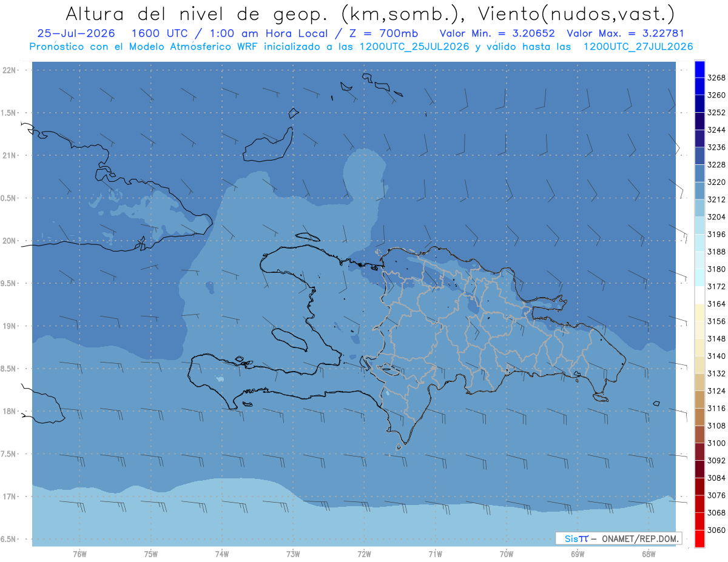This screenshot has width=728, height=562.
Task: Click the '71W' longitude axis label
Action: point(435,554)
